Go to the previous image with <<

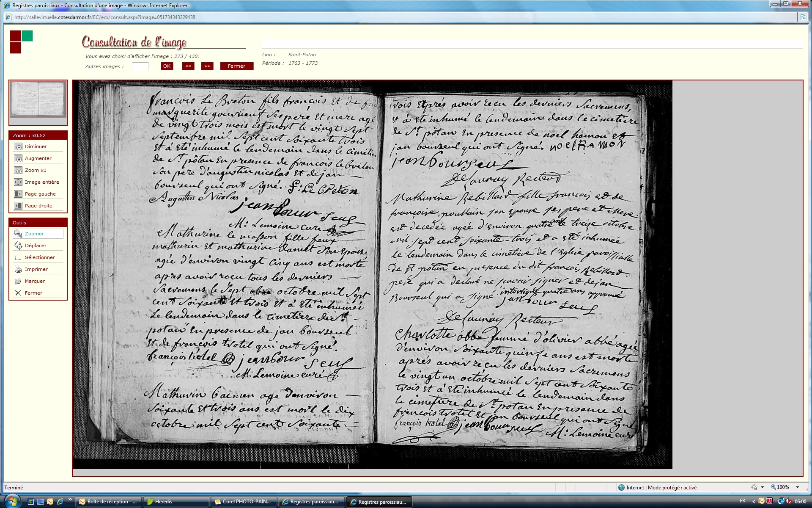pos(188,66)
